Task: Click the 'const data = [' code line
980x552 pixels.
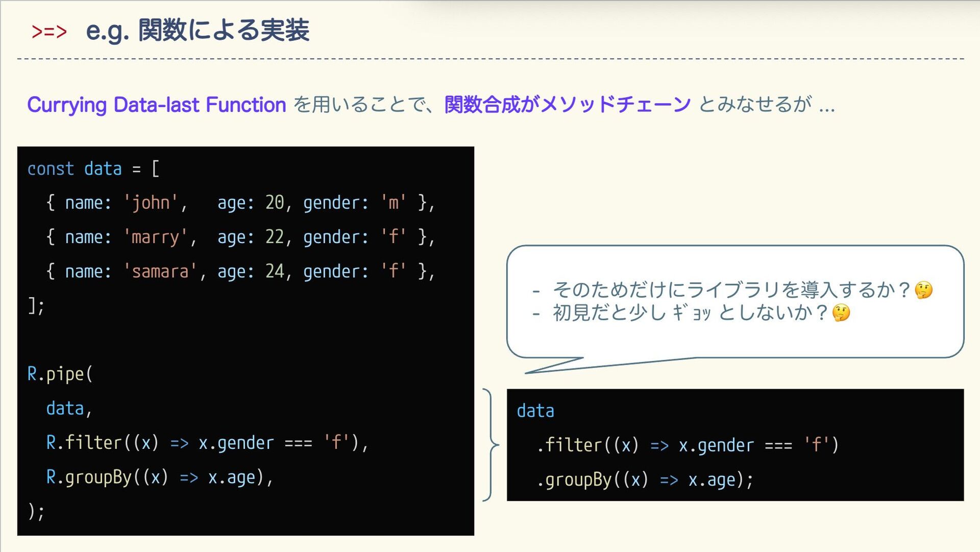Action: [93, 169]
